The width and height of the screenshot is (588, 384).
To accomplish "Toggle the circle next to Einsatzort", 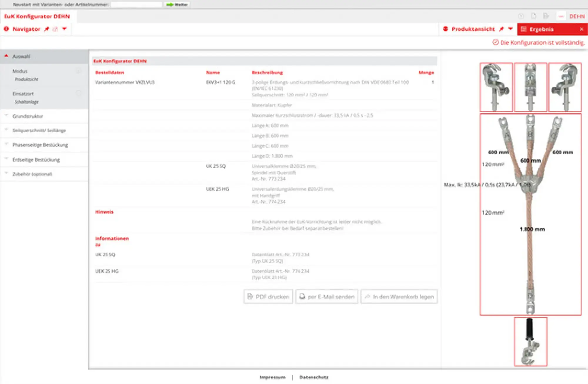I will tap(78, 93).
